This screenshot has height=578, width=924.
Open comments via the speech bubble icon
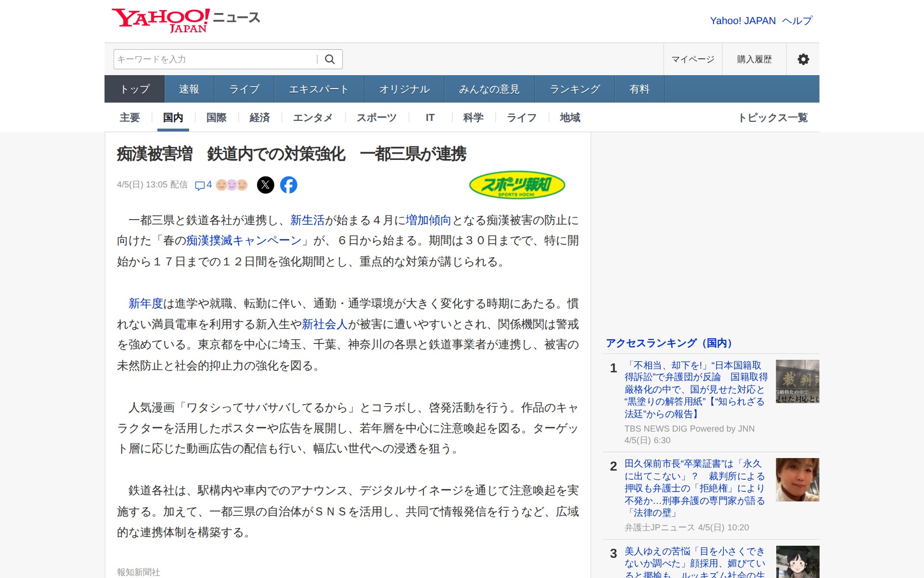point(200,185)
